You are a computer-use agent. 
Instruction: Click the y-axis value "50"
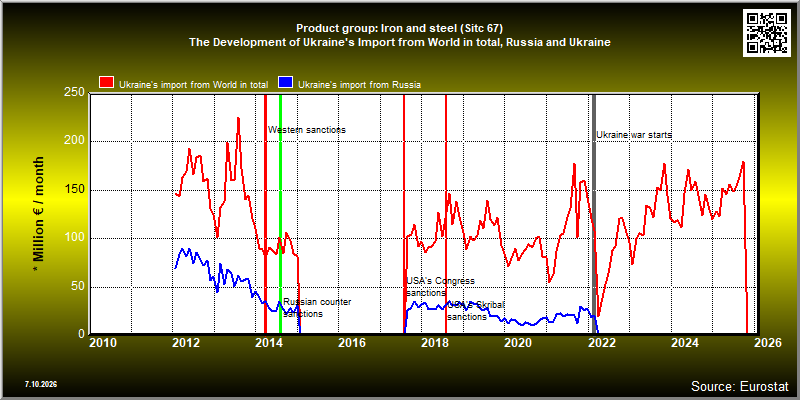click(x=78, y=286)
